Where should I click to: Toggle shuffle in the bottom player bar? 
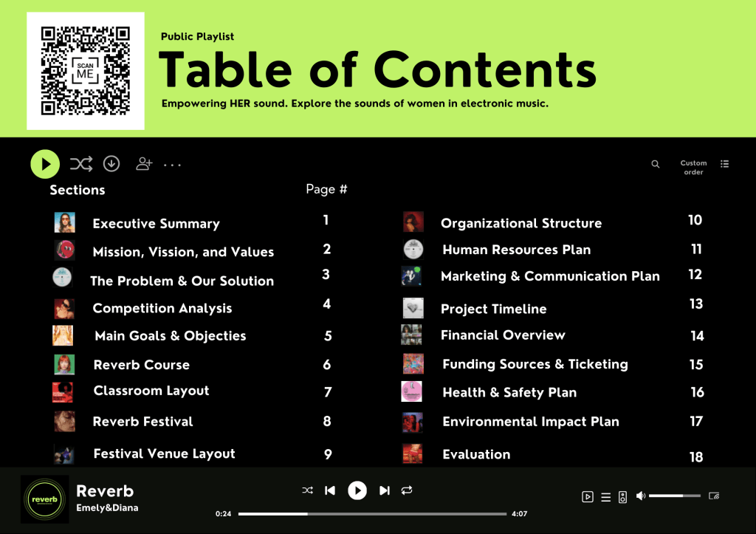tap(307, 490)
